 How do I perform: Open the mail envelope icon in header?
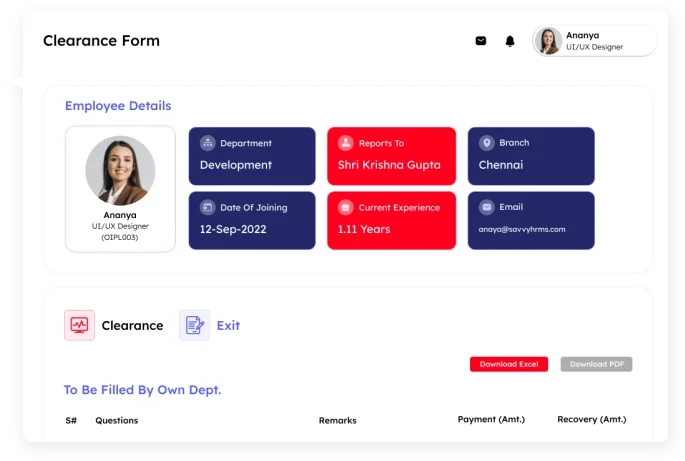point(481,41)
